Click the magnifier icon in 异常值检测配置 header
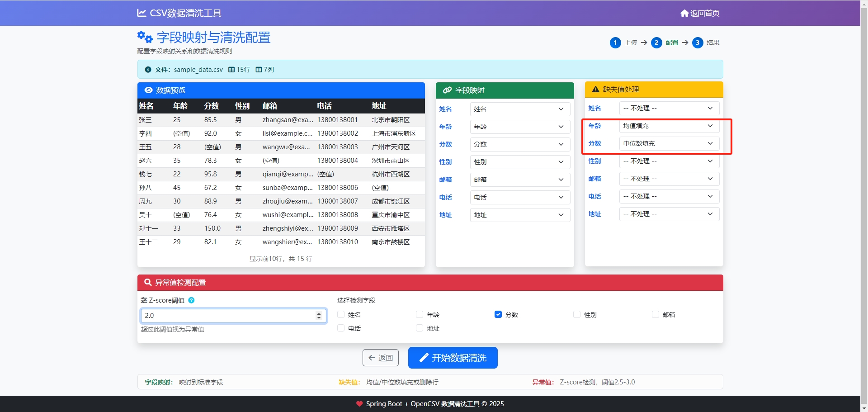This screenshot has width=868, height=412. coord(148,282)
